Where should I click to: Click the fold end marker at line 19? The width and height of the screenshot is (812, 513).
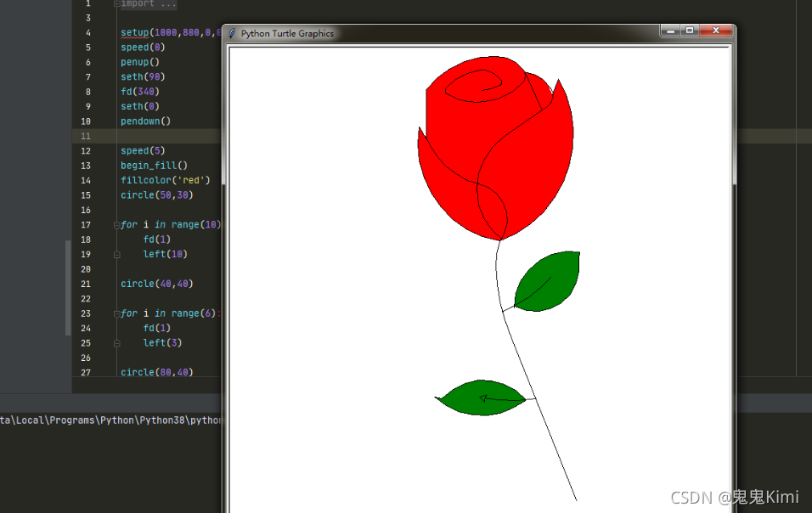116,254
